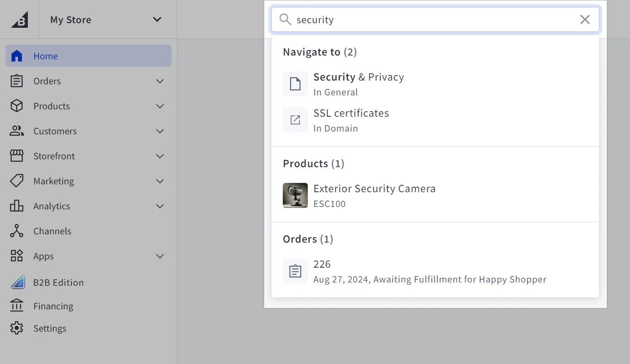
Task: Click the Channels network icon
Action: [x=17, y=231]
